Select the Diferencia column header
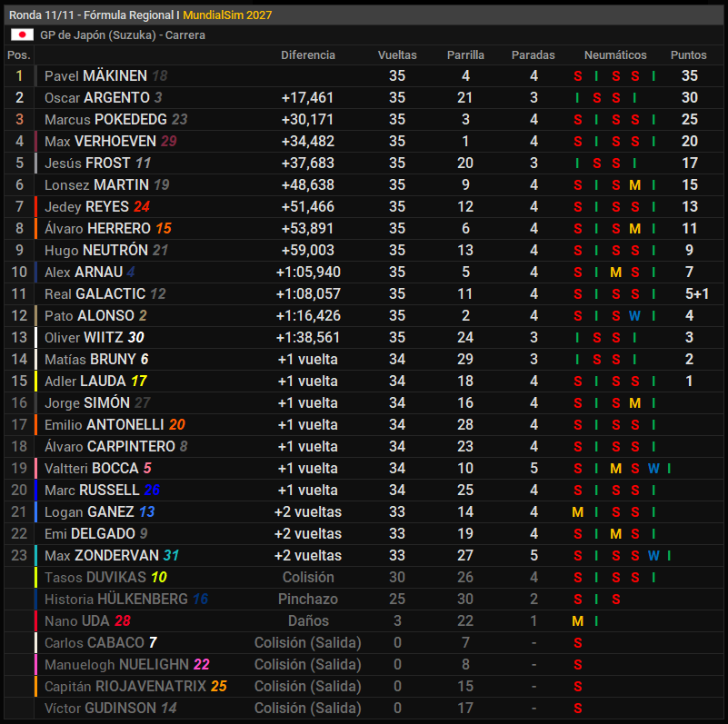Image resolution: width=728 pixels, height=724 pixels. coord(308,55)
